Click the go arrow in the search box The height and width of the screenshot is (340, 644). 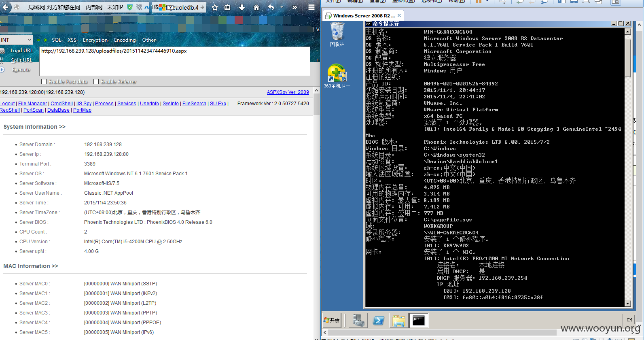pyautogui.click(x=202, y=7)
